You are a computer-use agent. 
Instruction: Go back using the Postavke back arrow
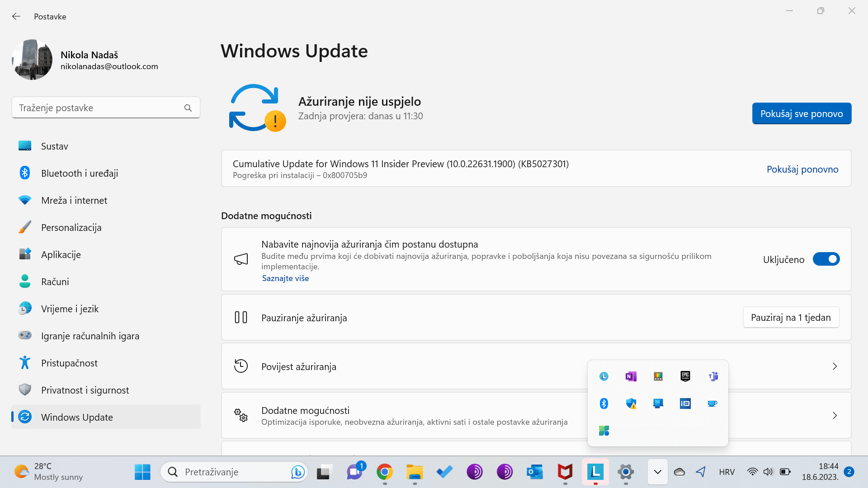click(x=16, y=16)
